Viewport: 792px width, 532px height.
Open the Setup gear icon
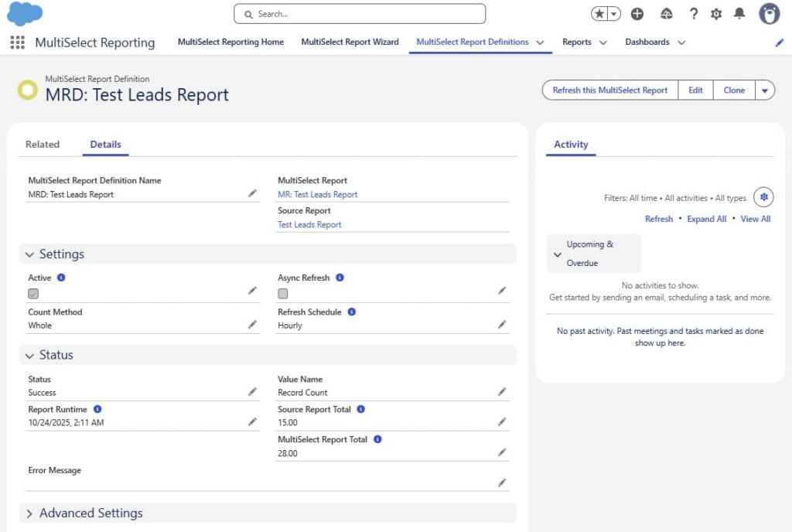[x=718, y=13]
